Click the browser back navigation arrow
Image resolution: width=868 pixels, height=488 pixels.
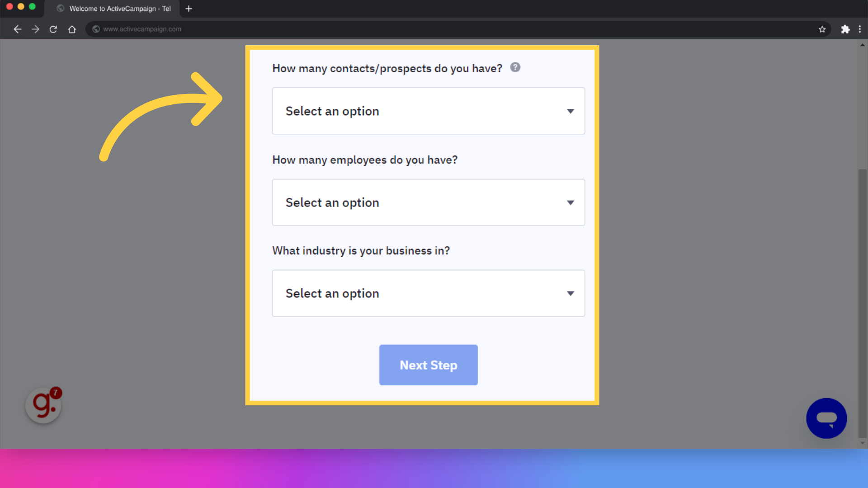point(17,28)
